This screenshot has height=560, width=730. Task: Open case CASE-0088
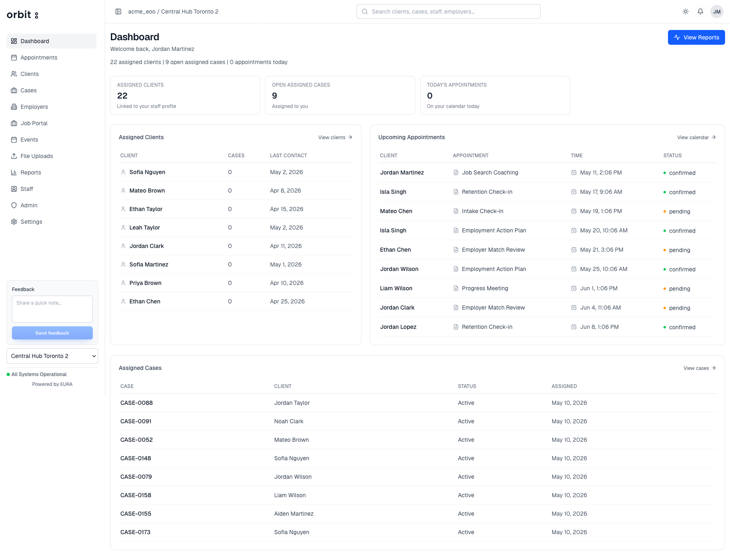[136, 403]
